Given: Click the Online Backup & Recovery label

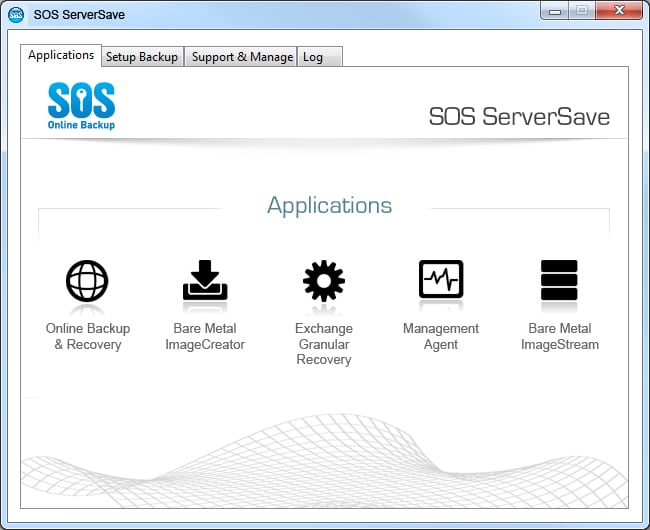Looking at the screenshot, I should coord(88,336).
